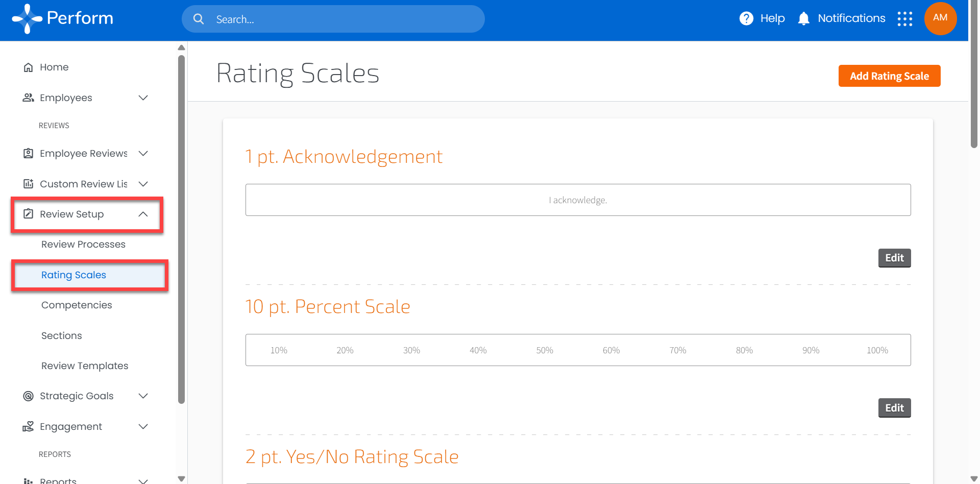Screen dimensions: 980x484
Task: Select the I acknowledge option
Action: 578,200
